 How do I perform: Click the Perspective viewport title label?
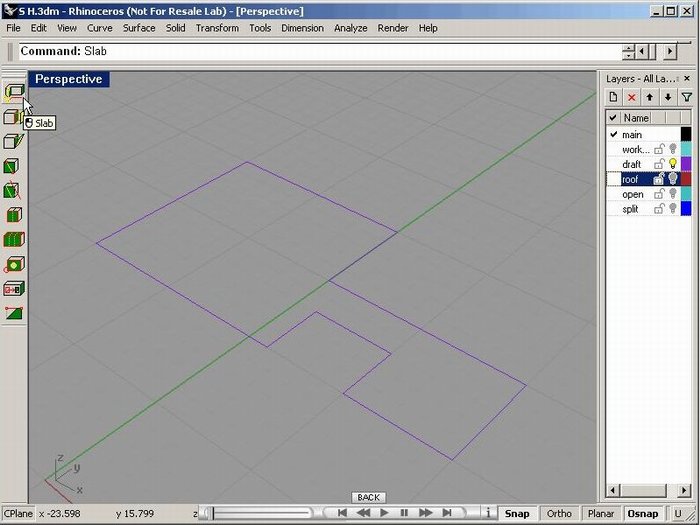tap(68, 79)
